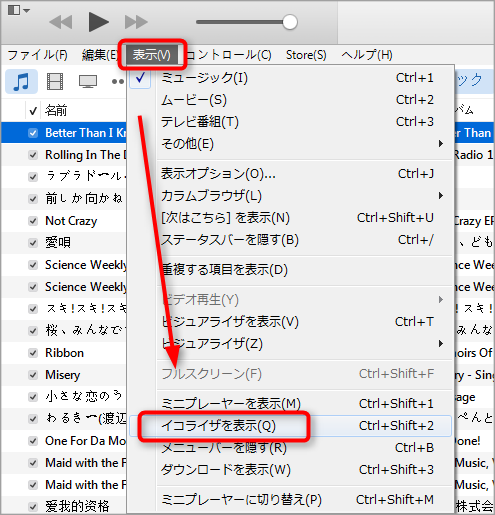Open the コントロール(C) menu
Screen dimensions: 495x515
pyautogui.click(x=229, y=55)
